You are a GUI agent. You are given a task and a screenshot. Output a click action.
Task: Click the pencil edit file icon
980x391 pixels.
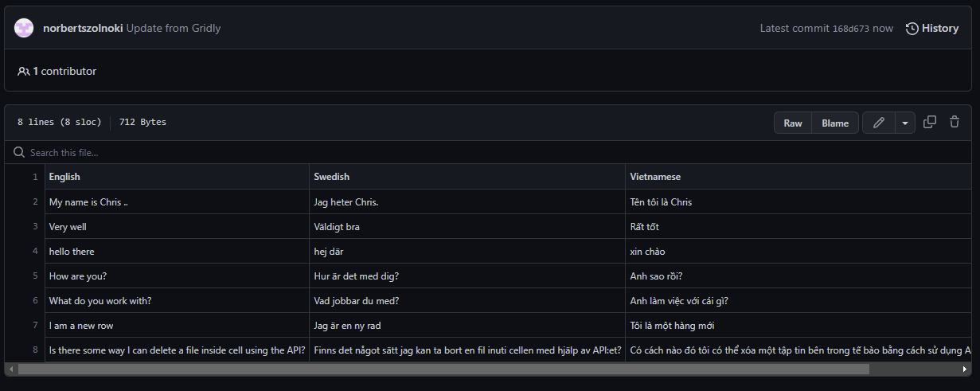pyautogui.click(x=879, y=123)
